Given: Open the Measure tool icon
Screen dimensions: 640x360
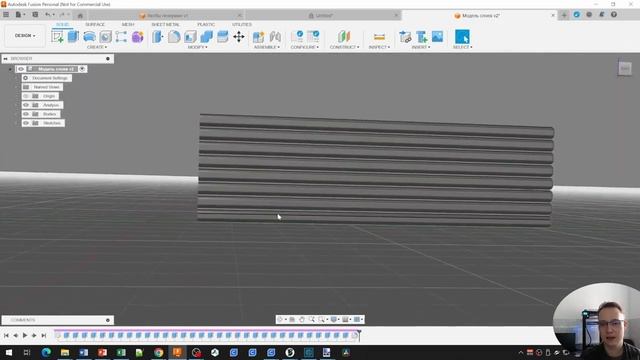Looking at the screenshot, I should tap(379, 37).
